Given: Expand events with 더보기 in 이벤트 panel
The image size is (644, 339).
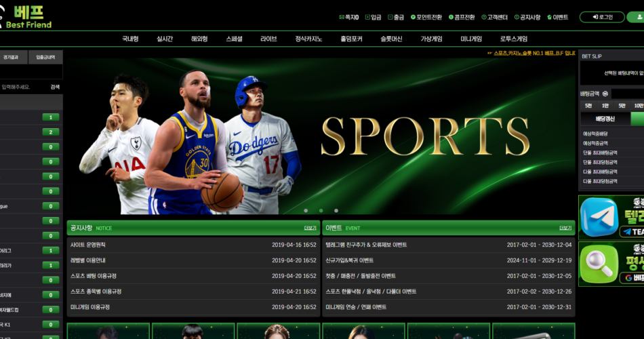Looking at the screenshot, I should (x=565, y=228).
